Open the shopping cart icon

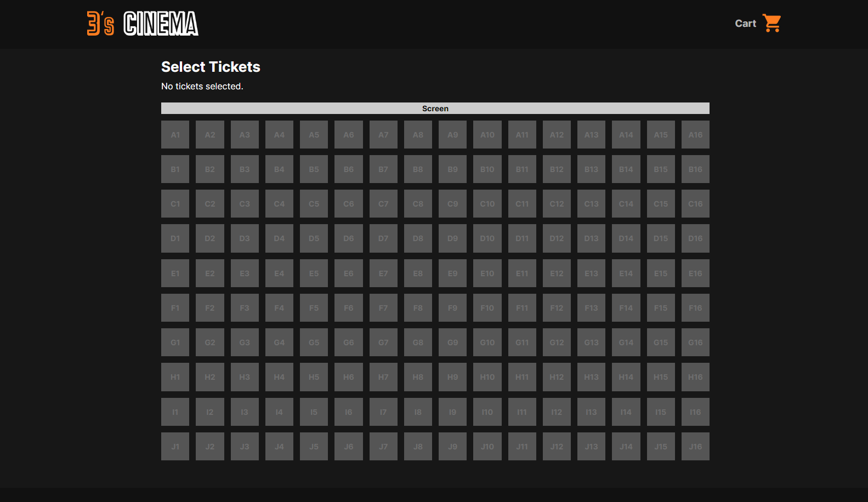click(x=771, y=23)
